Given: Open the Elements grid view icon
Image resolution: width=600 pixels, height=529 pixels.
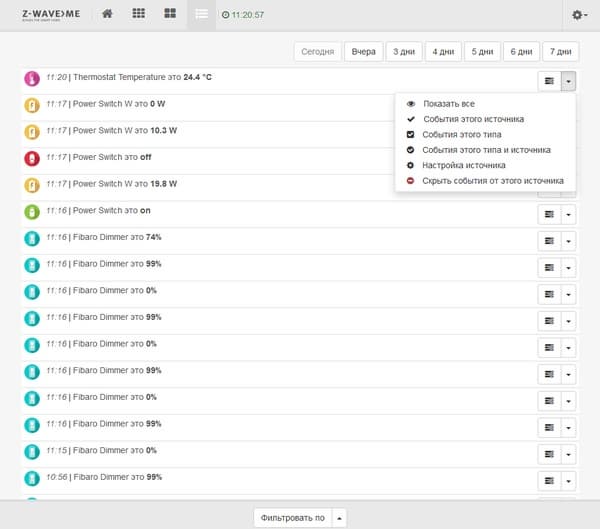Looking at the screenshot, I should (139, 14).
